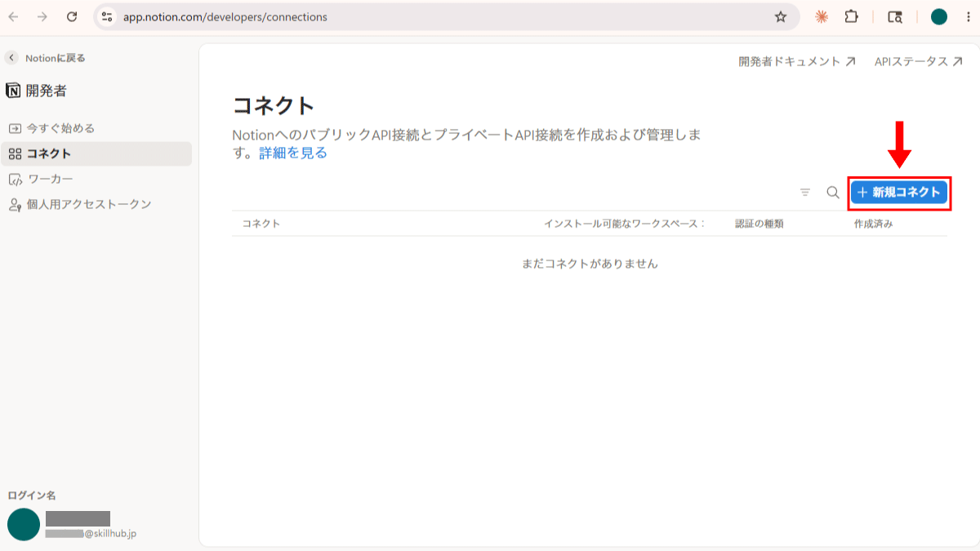Image resolution: width=980 pixels, height=551 pixels.
Task: Click the インストール可能なワークスペース column header
Action: point(625,224)
